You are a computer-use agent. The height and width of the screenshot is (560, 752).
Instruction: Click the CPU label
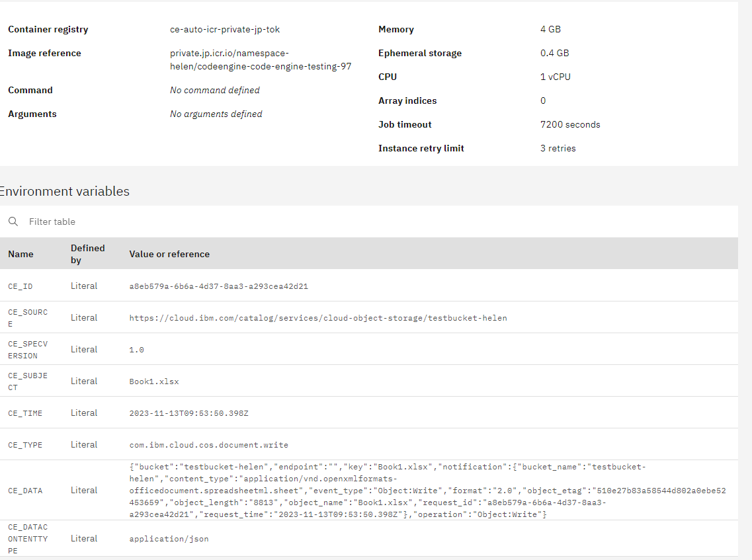tap(388, 77)
